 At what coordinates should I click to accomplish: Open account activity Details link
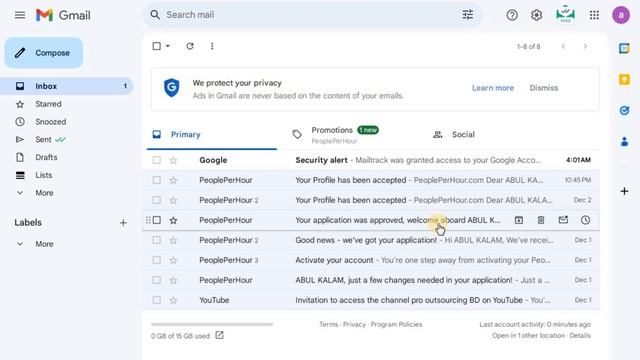point(580,336)
